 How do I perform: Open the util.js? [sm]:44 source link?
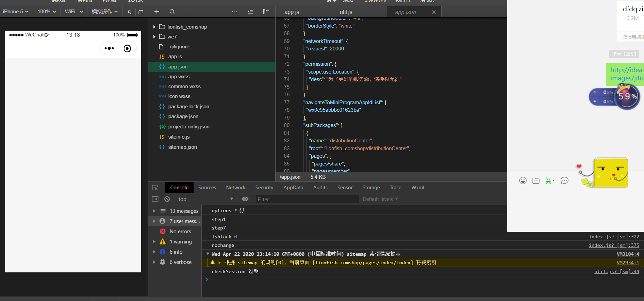pos(616,271)
